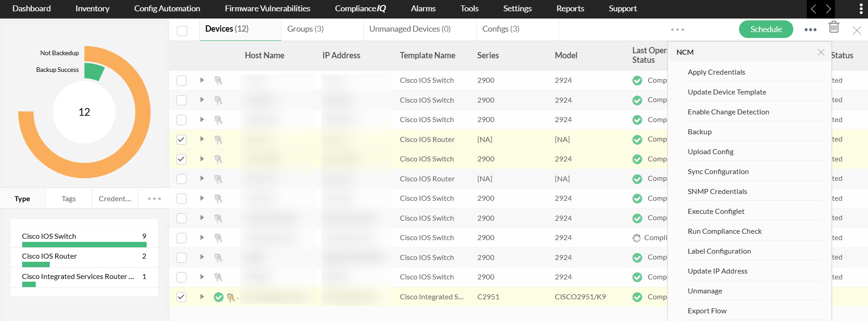Choose Apply Credentials from NCM menu
The width and height of the screenshot is (868, 321).
716,72
